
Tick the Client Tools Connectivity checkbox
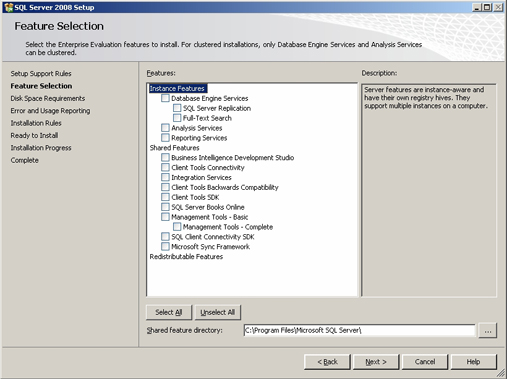pyautogui.click(x=165, y=167)
